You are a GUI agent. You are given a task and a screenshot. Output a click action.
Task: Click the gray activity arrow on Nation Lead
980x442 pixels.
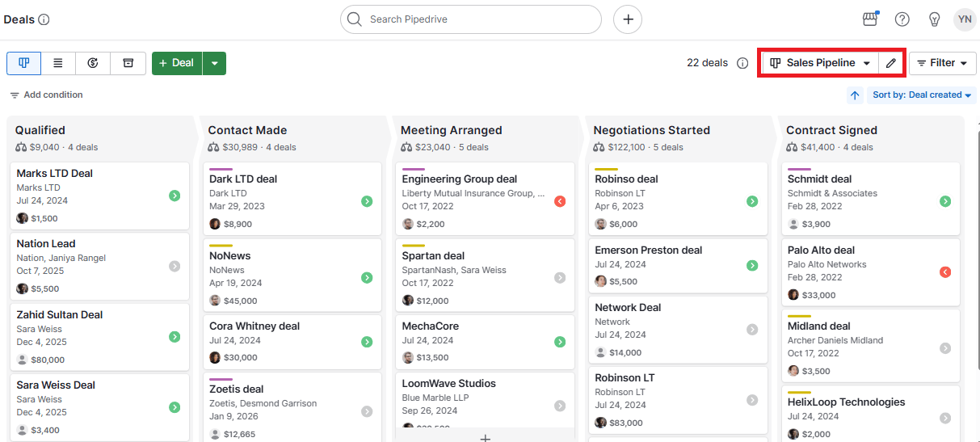pos(175,266)
